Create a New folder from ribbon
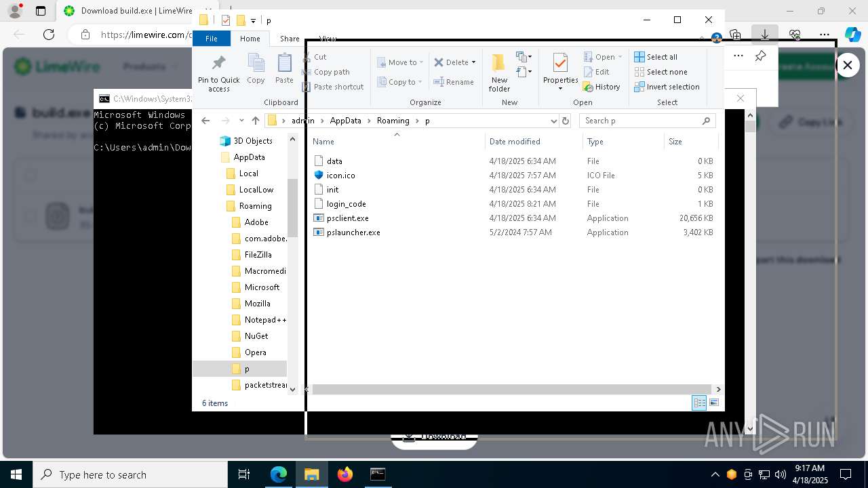The image size is (868, 488). 499,73
